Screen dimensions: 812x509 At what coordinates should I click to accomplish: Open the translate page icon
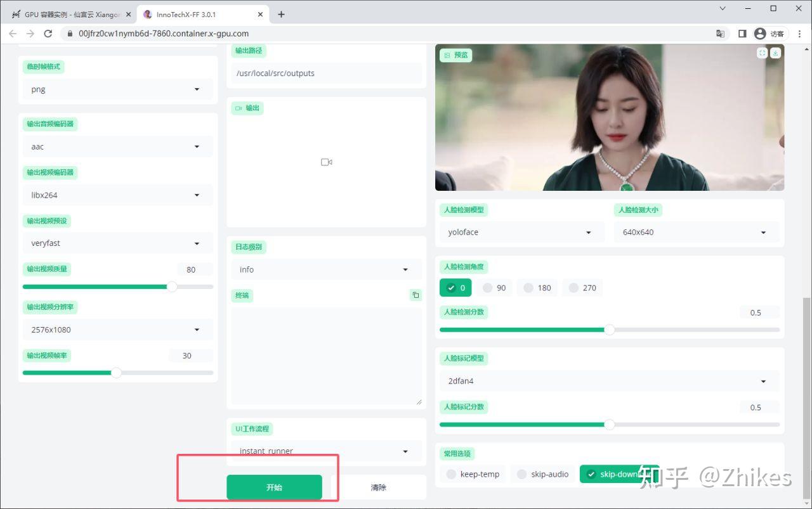tap(720, 34)
